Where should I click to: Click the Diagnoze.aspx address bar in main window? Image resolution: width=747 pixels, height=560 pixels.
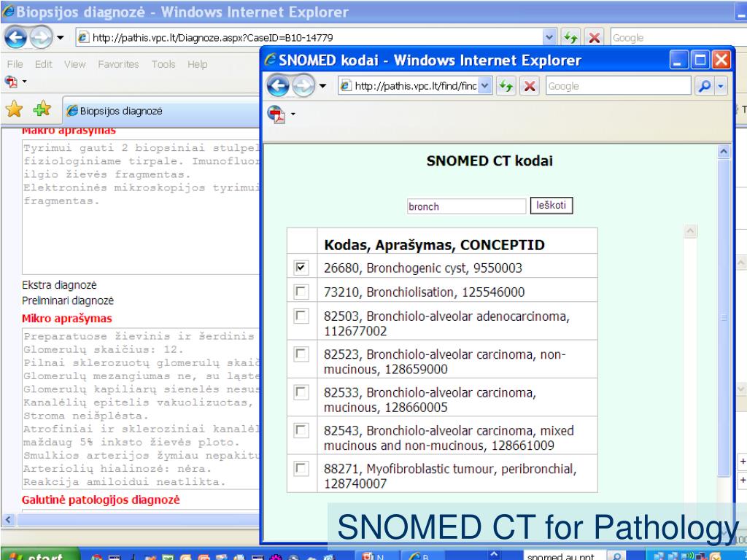click(309, 37)
